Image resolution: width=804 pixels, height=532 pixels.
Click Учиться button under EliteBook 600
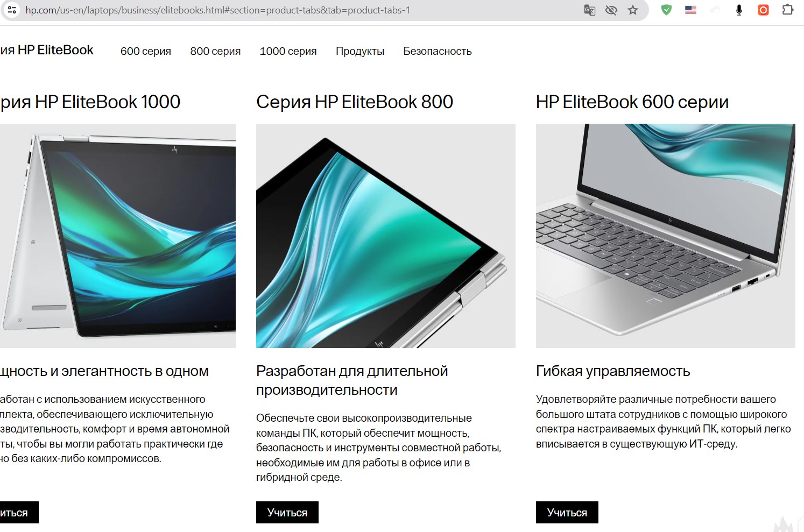tap(567, 512)
